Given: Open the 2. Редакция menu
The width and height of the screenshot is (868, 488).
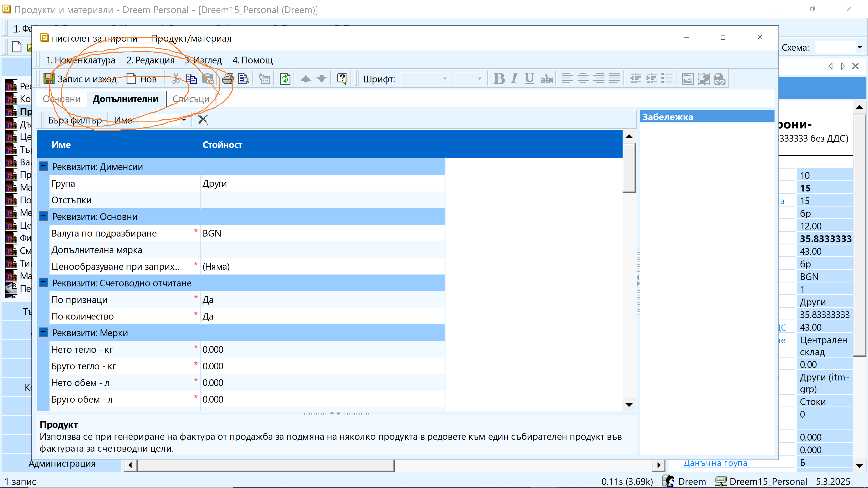Looking at the screenshot, I should [x=151, y=60].
